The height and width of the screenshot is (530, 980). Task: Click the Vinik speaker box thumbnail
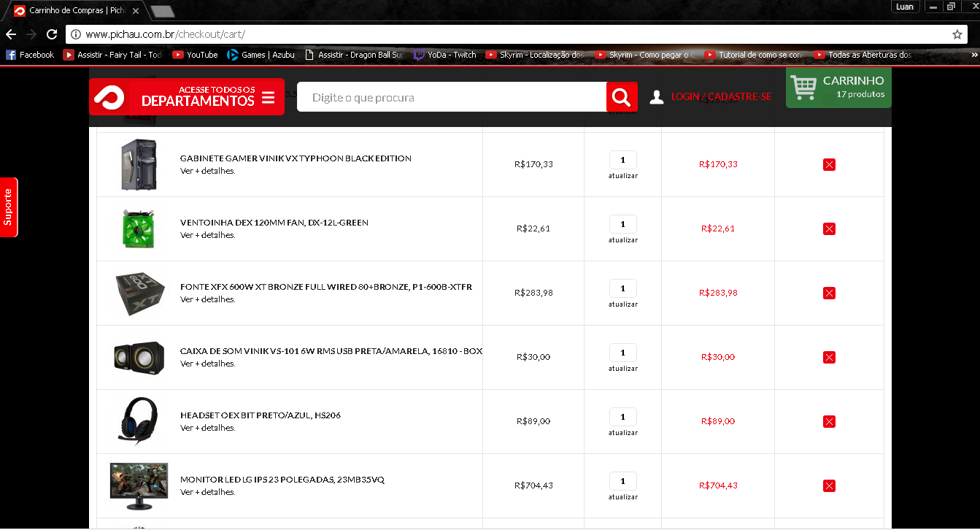point(139,357)
